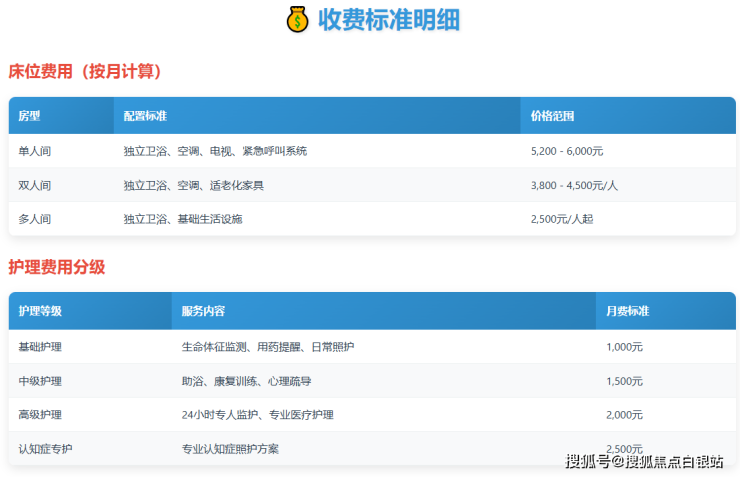Click the 价格范围 column header
740x477 pixels.
(552, 116)
